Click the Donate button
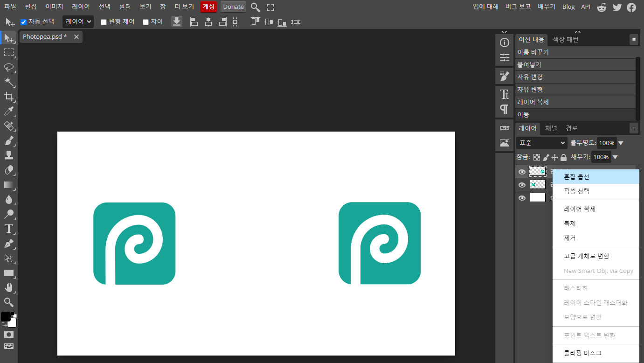The image size is (644, 363). tap(233, 7)
